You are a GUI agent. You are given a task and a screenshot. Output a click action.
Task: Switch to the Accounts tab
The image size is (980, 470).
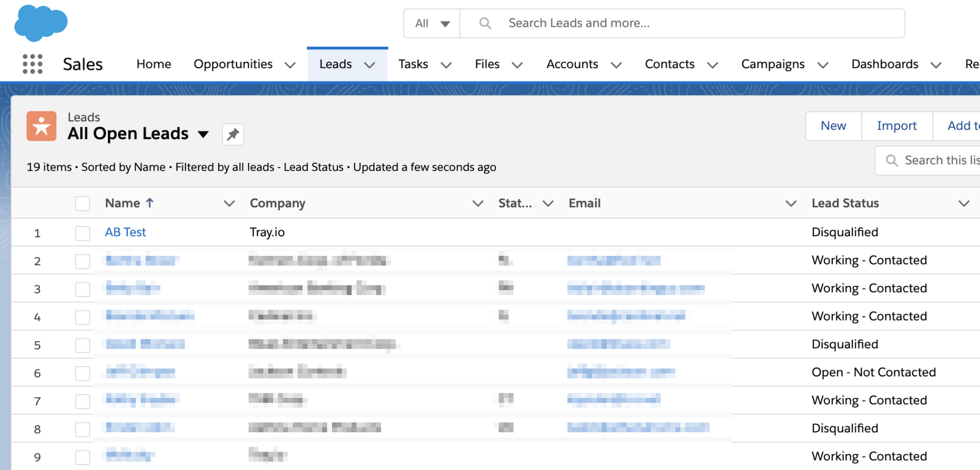[x=572, y=64]
